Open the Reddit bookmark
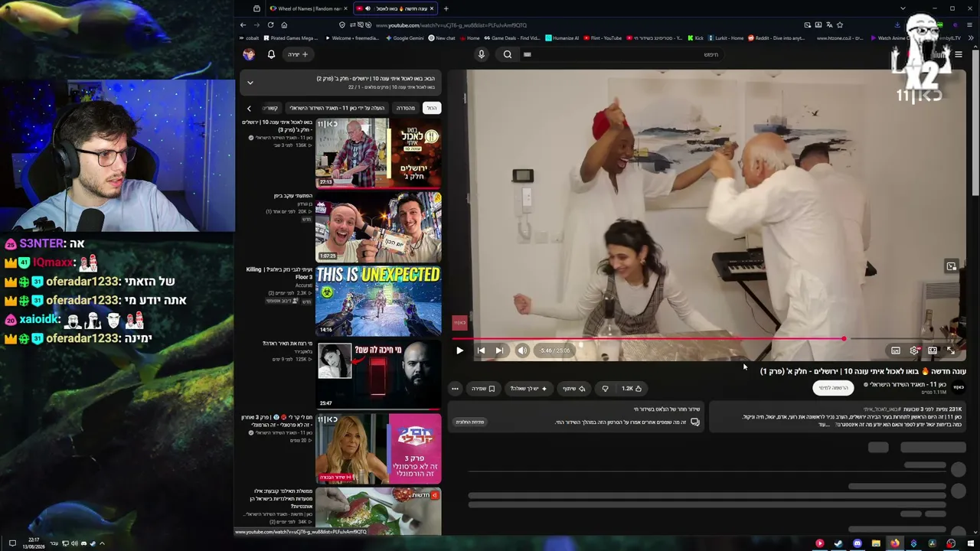This screenshot has width=980, height=551. tap(776, 38)
